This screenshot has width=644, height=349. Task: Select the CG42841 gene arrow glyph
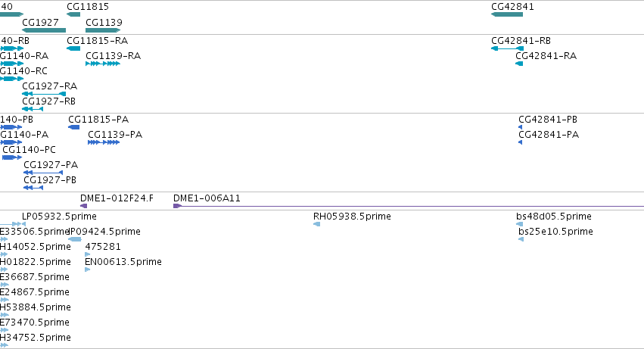507,14
